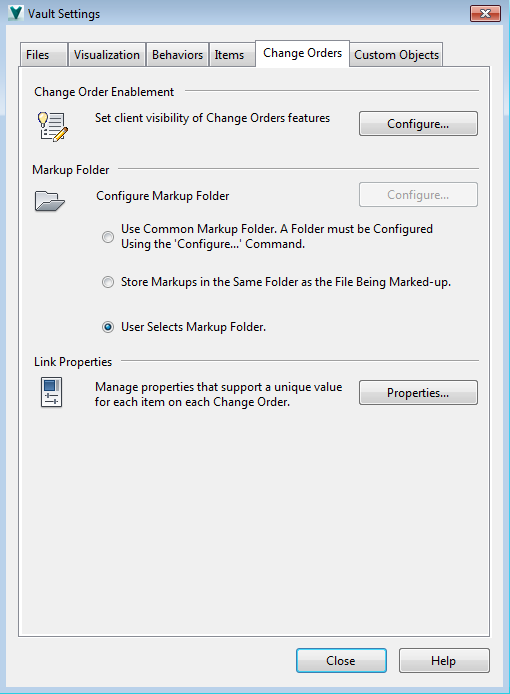Select the Change Orders tab
510x694 pixels.
click(x=302, y=54)
